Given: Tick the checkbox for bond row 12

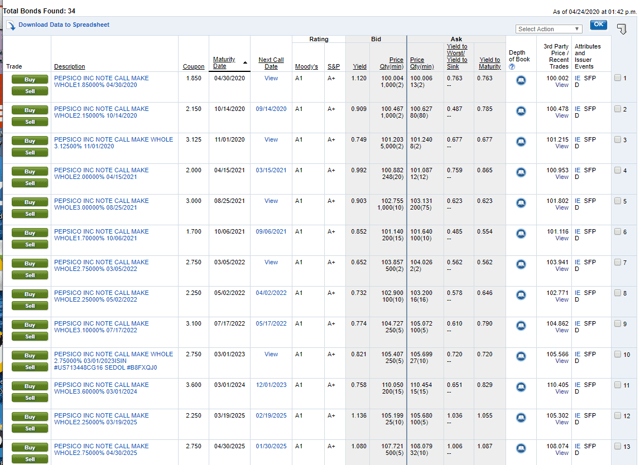Looking at the screenshot, I should pos(618,416).
